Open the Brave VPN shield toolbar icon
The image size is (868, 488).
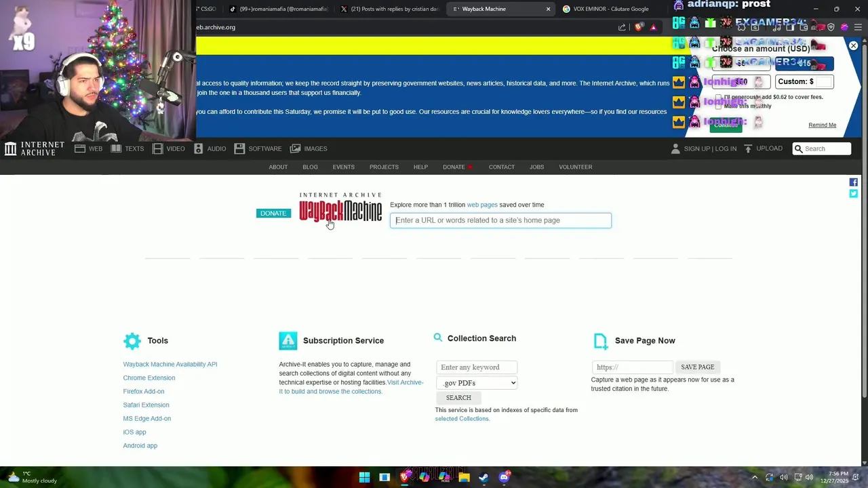pos(831,27)
